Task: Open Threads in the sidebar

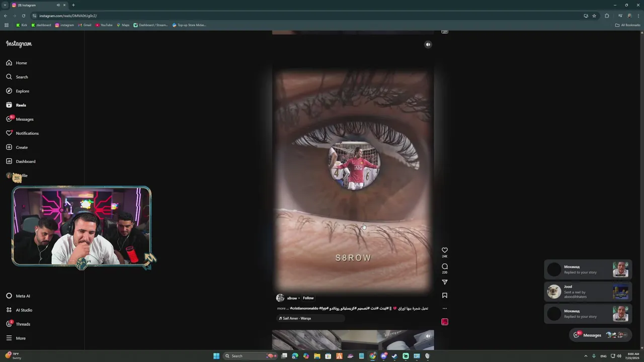Action: [x=18, y=324]
